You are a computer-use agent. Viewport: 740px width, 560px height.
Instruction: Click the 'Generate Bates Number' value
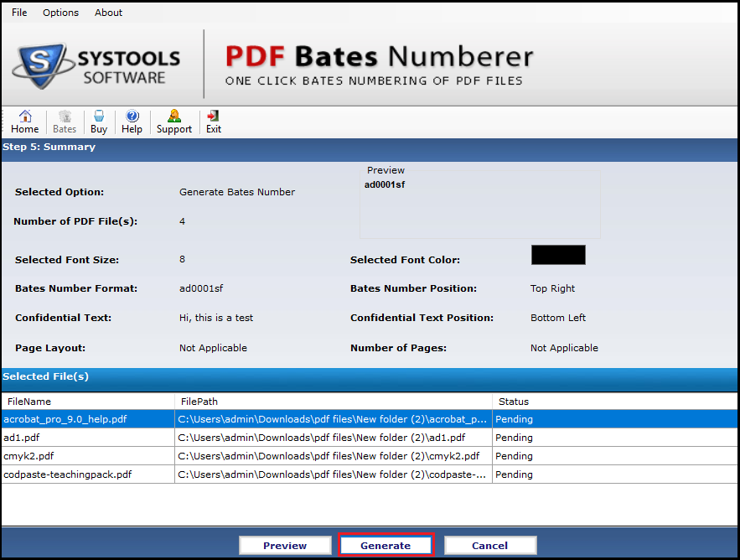coord(237,192)
